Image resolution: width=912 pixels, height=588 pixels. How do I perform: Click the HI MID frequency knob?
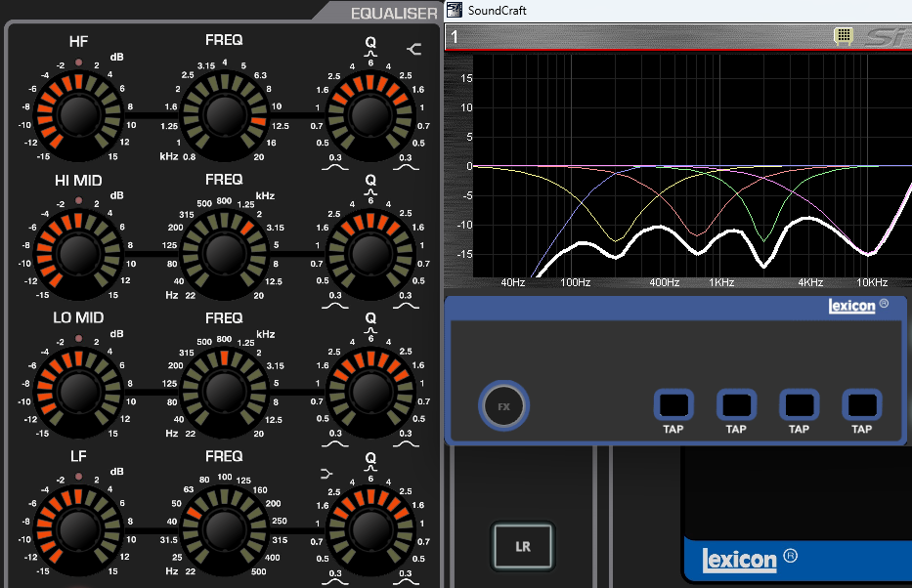click(225, 254)
